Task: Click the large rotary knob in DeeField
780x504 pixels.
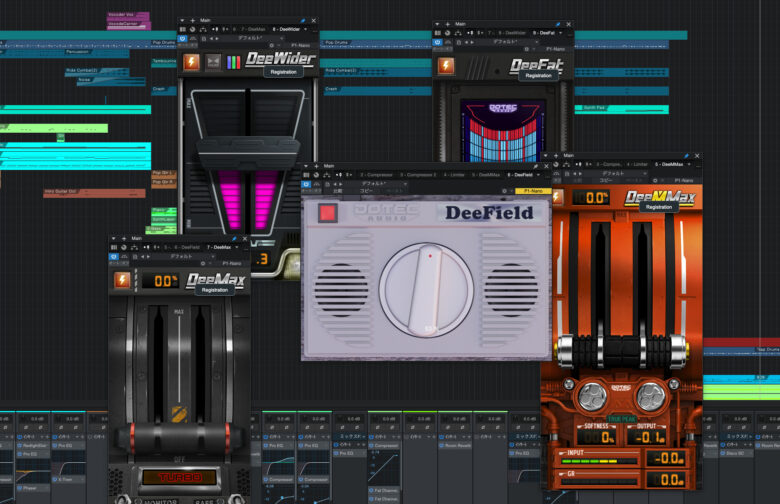Action: (x=426, y=289)
